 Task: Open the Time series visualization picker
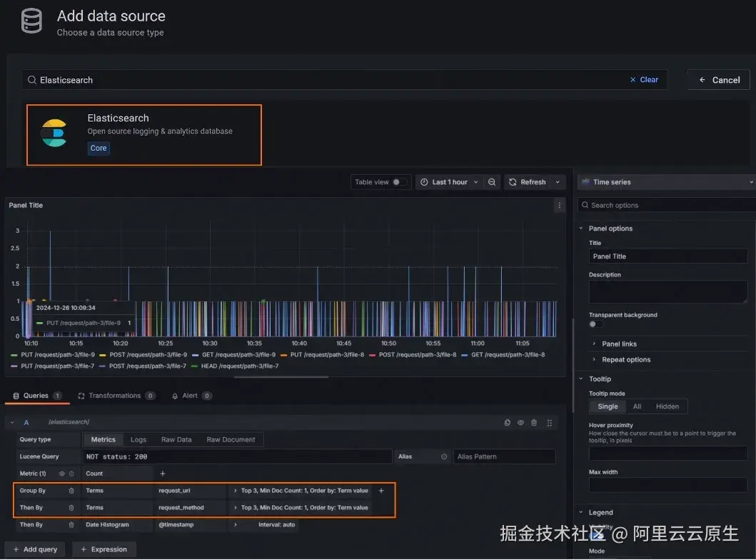pyautogui.click(x=667, y=182)
